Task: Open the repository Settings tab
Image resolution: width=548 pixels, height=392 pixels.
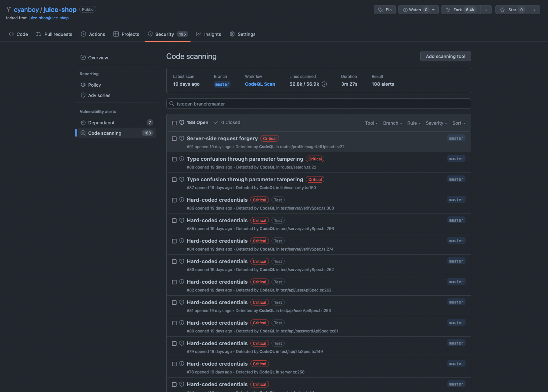Action: [x=242, y=34]
